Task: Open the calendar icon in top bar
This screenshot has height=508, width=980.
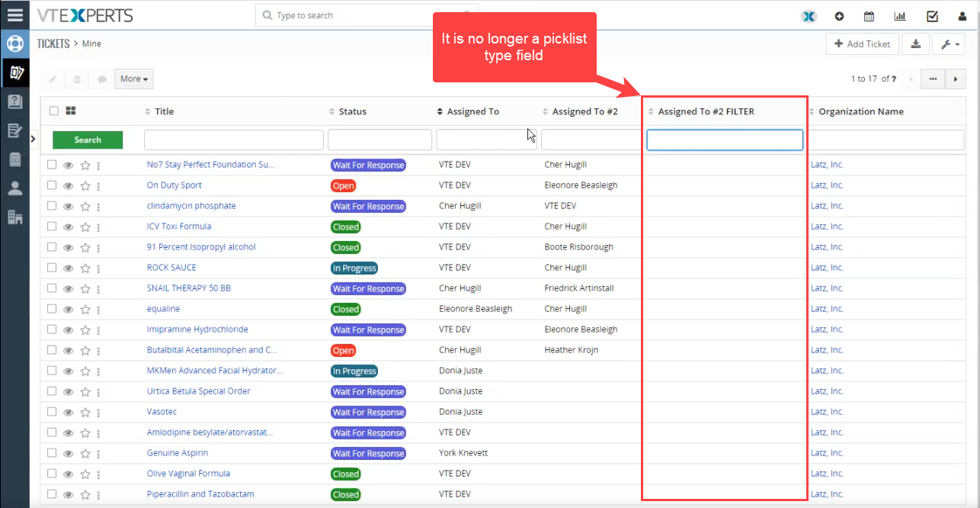Action: [869, 16]
